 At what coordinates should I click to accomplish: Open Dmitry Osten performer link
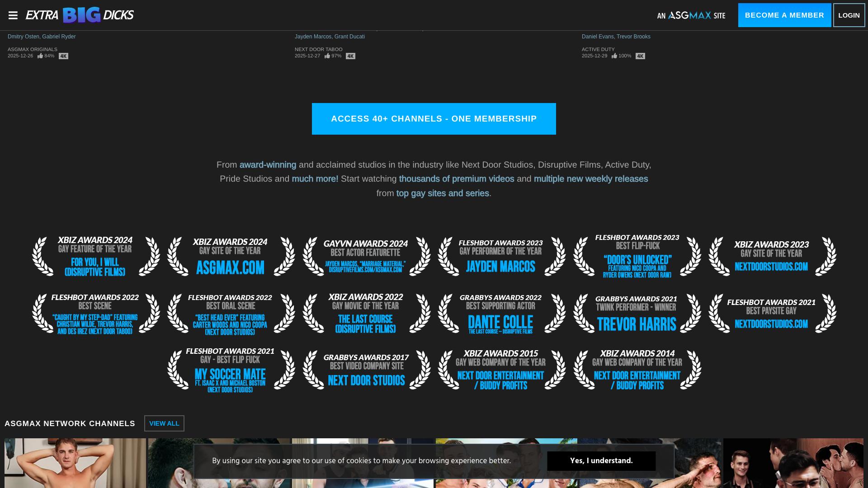point(24,37)
